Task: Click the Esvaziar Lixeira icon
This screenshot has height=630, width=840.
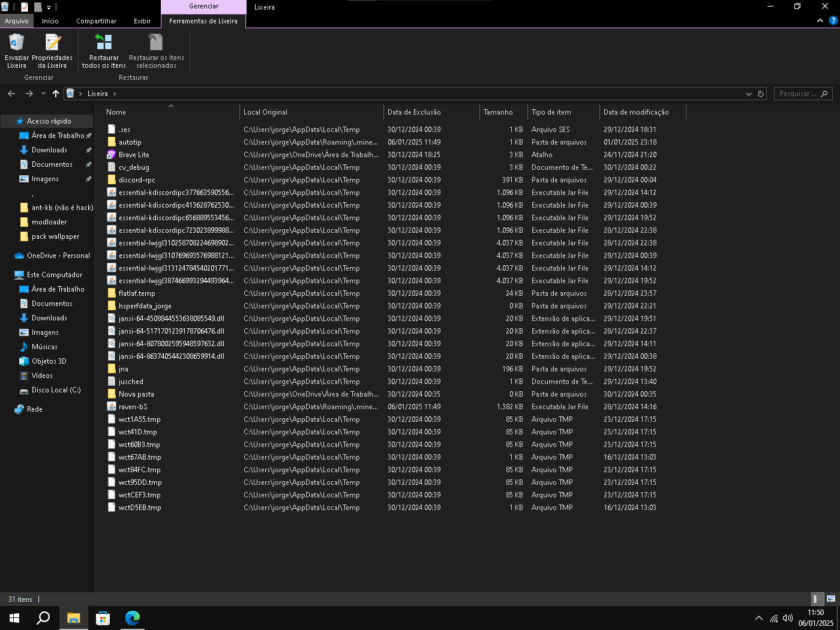Action: [16, 42]
